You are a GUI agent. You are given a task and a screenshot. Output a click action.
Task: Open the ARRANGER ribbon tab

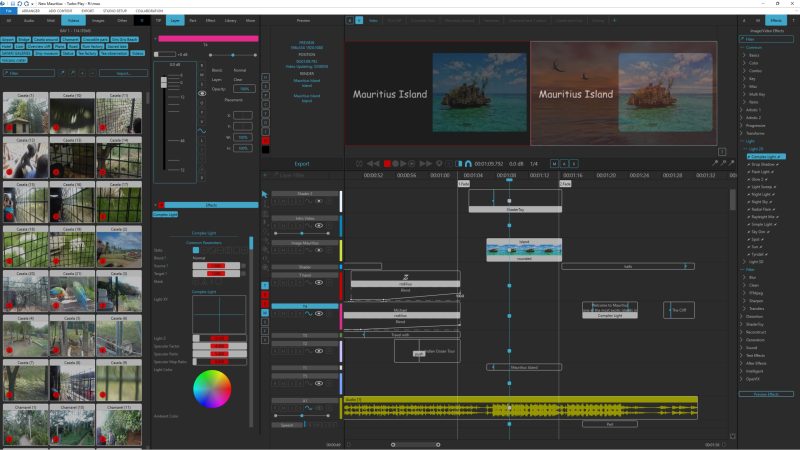point(31,11)
